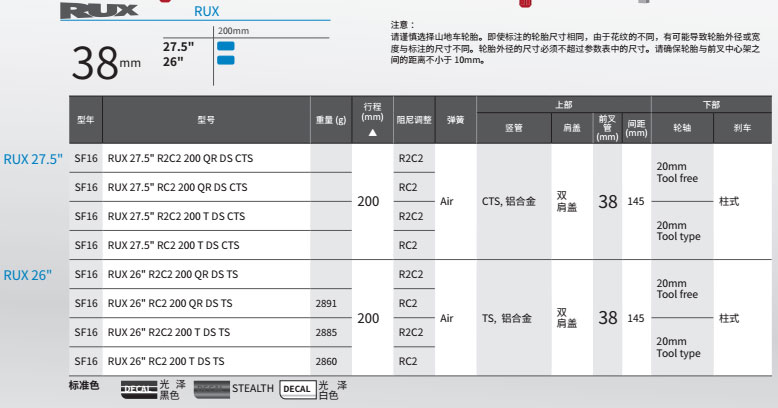778x408 pixels.
Task: Click the 型号 column header
Action: point(206,120)
